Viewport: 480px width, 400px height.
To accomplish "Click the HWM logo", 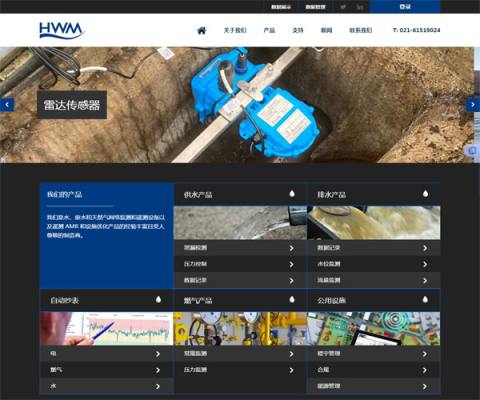I will pos(62,30).
